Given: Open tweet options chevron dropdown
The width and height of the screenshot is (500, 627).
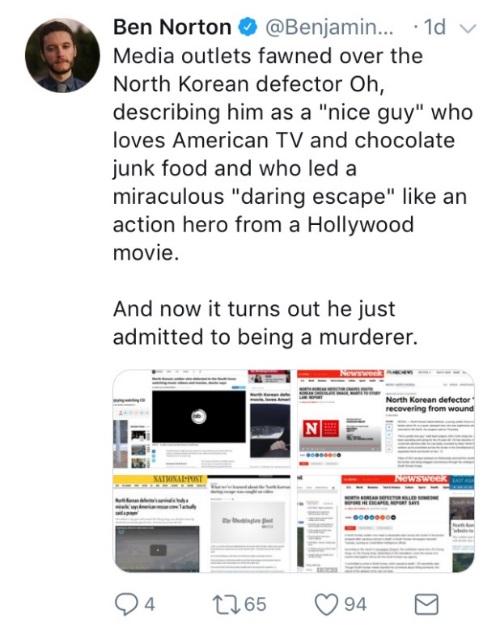Looking at the screenshot, I should (467, 28).
